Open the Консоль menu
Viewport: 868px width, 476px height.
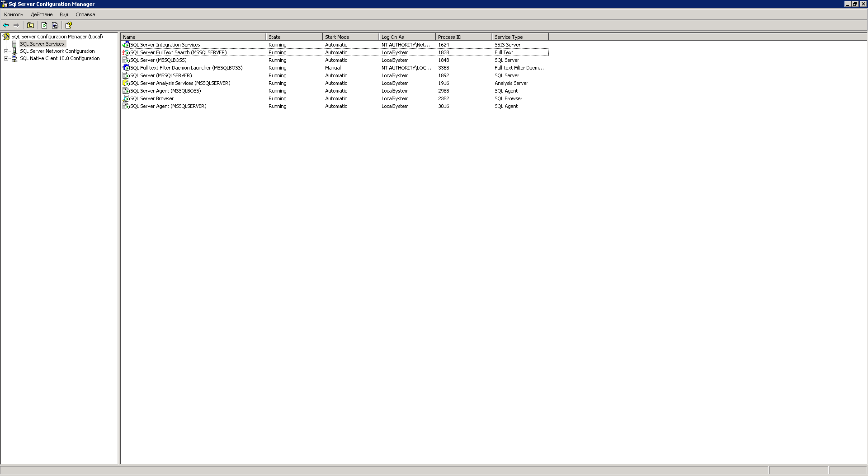click(14, 14)
